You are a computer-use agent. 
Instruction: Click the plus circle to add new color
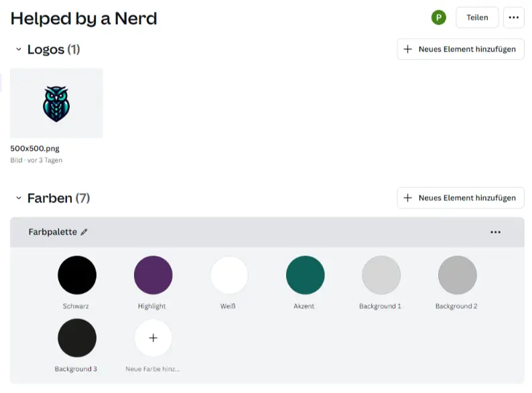(153, 338)
